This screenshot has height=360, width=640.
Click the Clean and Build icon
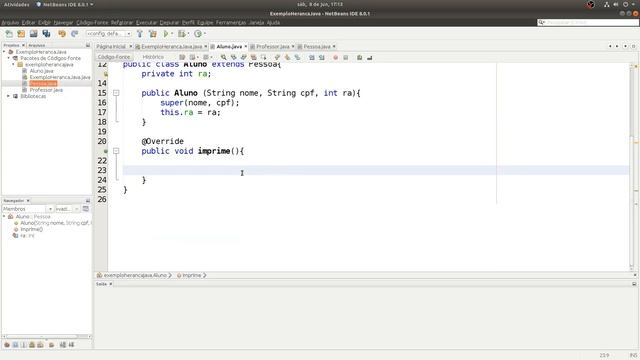click(x=153, y=34)
